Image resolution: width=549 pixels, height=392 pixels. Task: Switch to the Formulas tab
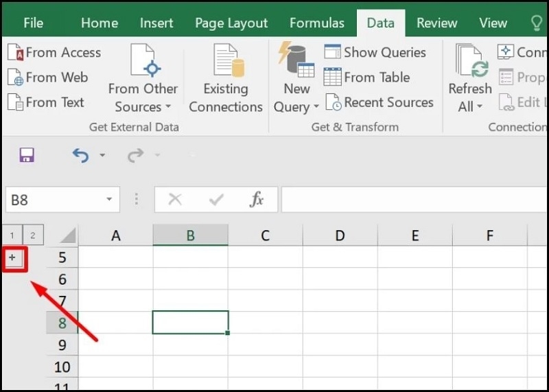pos(316,23)
